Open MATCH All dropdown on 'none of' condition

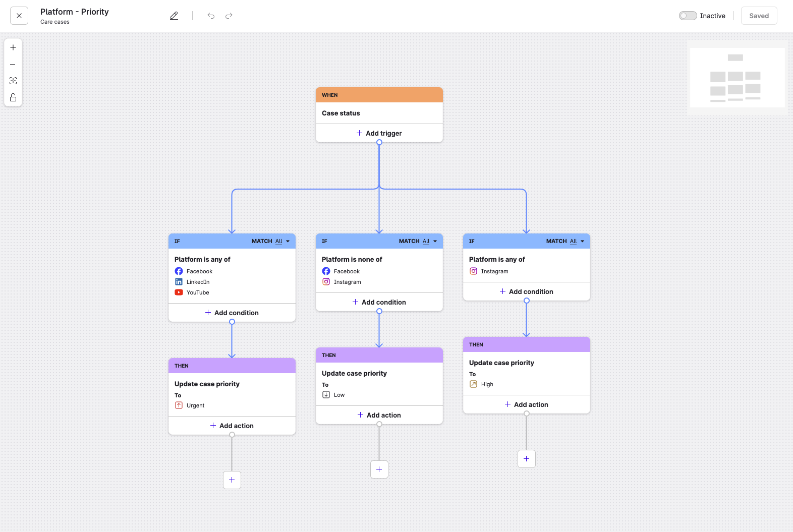[x=430, y=241]
